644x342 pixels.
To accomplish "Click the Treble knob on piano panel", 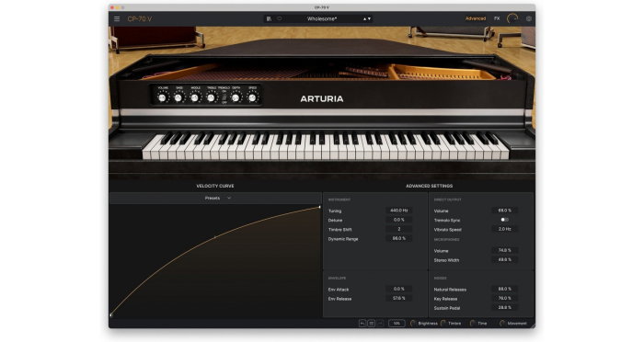I will click(x=211, y=97).
